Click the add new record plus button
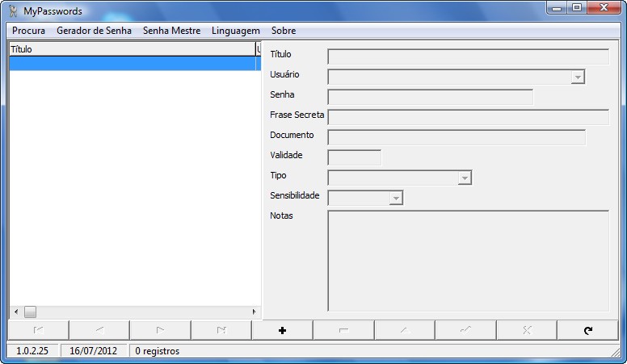This screenshot has width=627, height=364. coord(282,330)
